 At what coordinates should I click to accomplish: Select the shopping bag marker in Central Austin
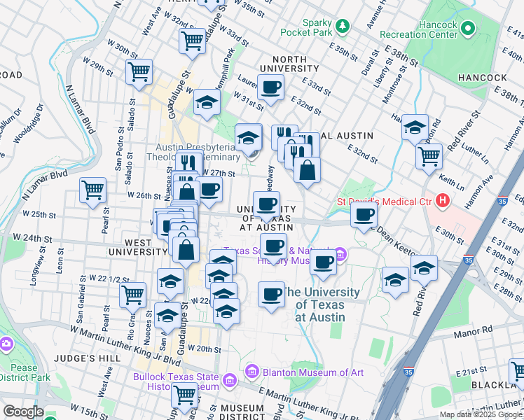[x=307, y=169]
